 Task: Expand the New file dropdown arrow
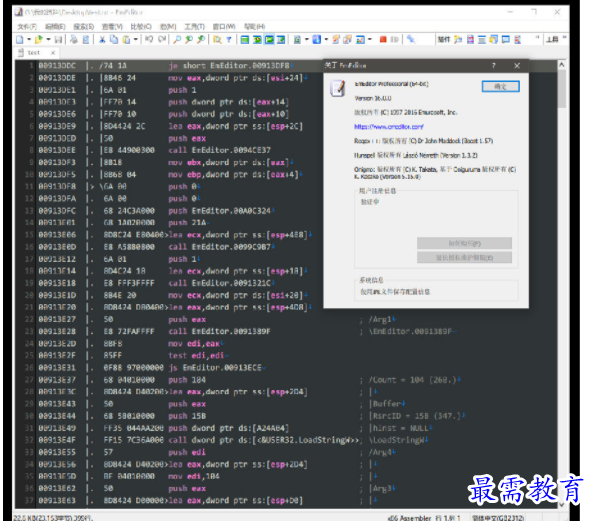pyautogui.click(x=29, y=39)
